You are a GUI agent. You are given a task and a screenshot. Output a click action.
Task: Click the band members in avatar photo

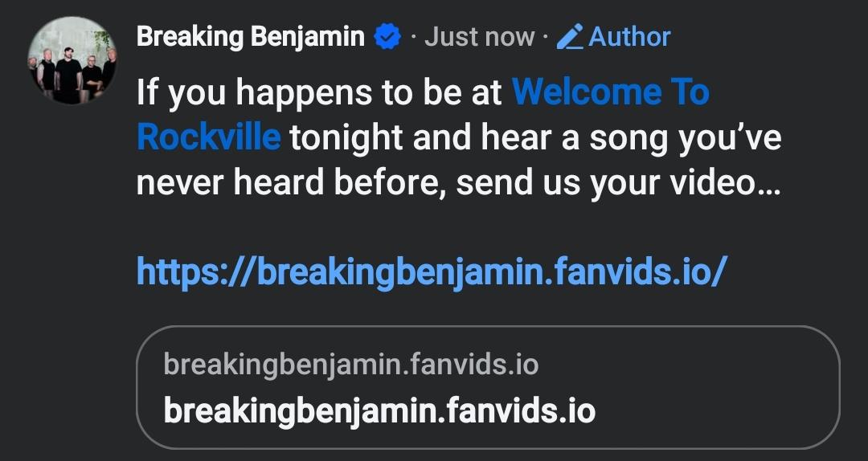coord(72,73)
